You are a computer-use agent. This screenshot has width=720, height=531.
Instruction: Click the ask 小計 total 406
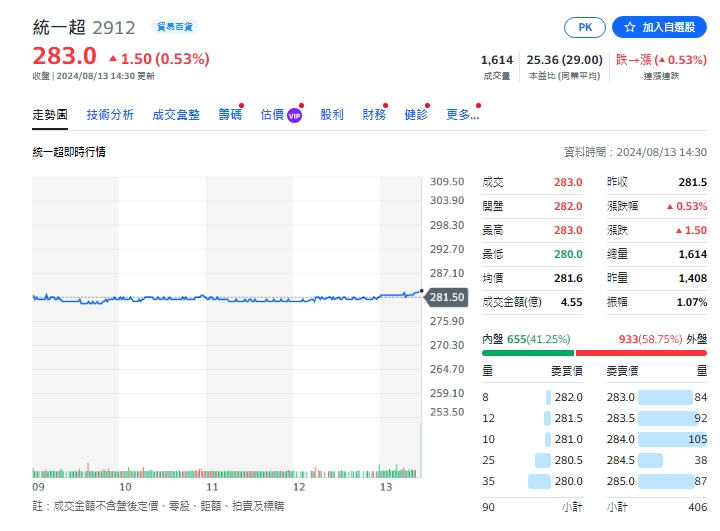pos(698,507)
